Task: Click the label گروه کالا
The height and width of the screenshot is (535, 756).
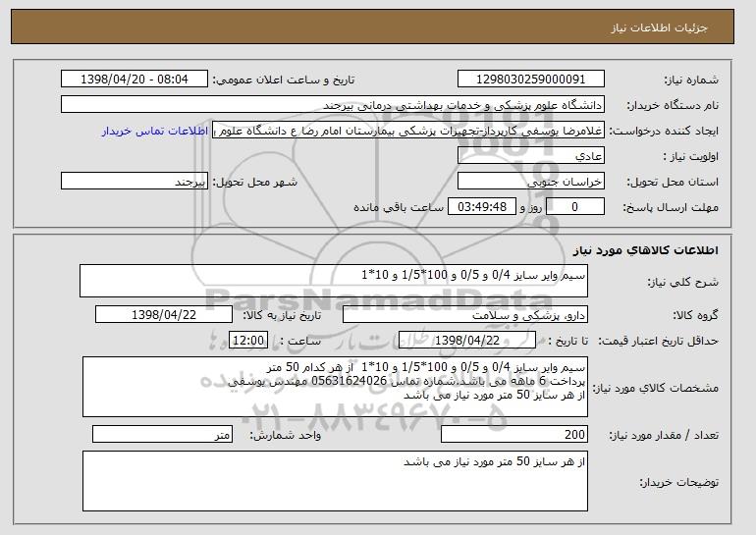Action: tap(695, 316)
